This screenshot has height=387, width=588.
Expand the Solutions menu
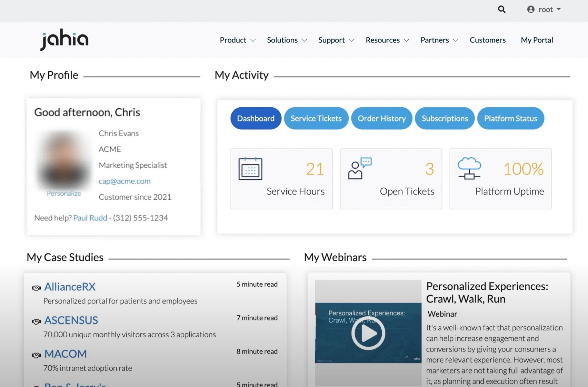tap(287, 40)
